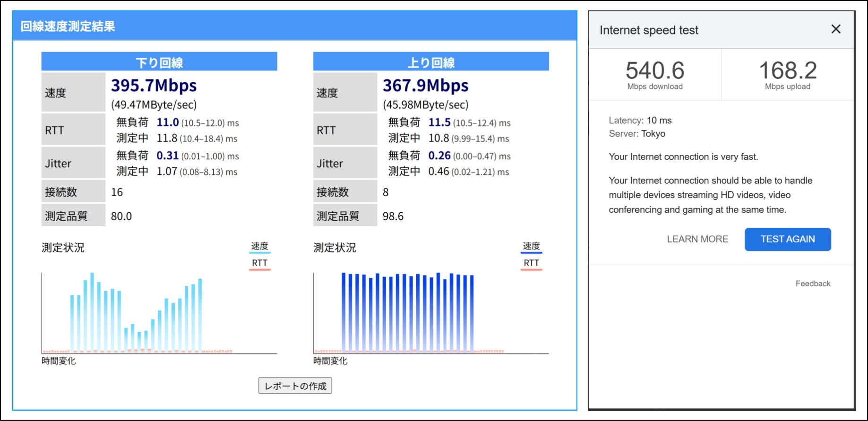The height and width of the screenshot is (421, 868).
Task: Click the Server: Tokyo text
Action: point(637,134)
